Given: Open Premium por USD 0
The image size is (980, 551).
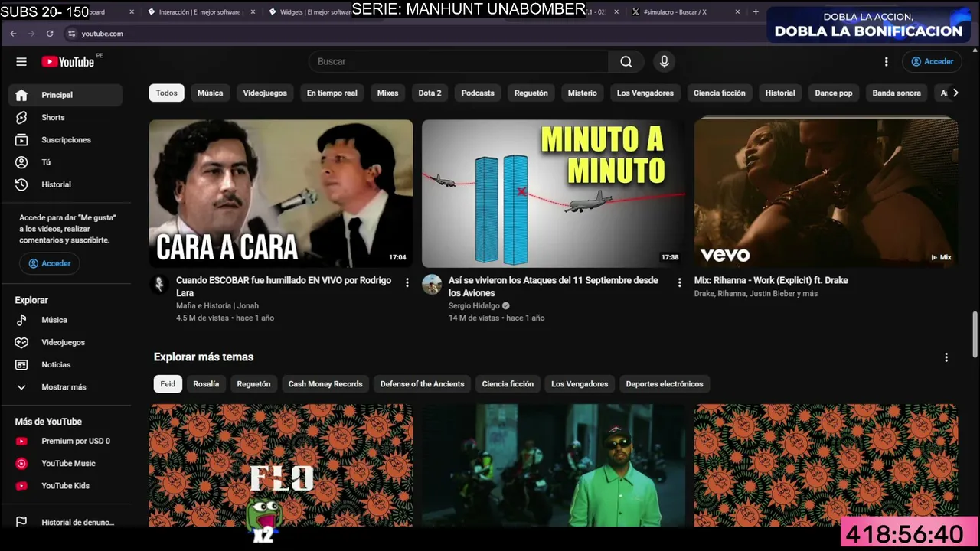Looking at the screenshot, I should 65,441.
